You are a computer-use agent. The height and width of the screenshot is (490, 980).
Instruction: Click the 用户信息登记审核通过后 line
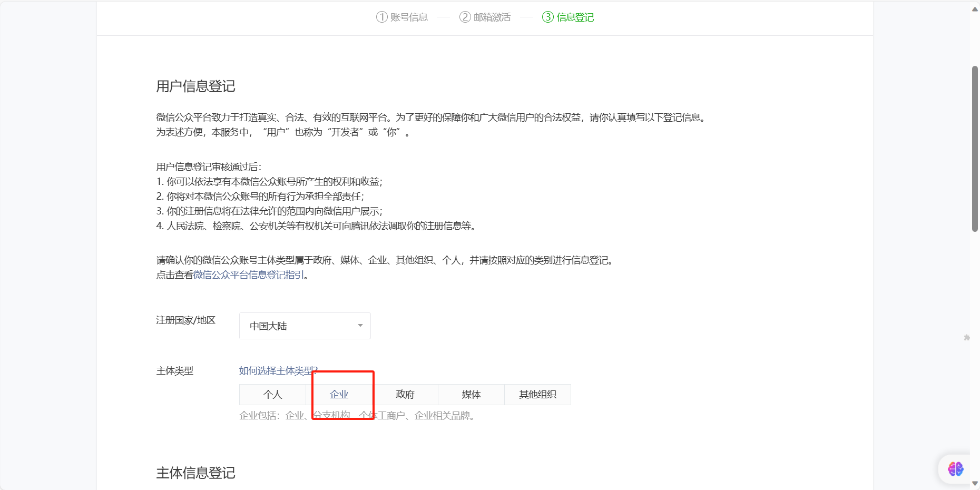pos(209,167)
